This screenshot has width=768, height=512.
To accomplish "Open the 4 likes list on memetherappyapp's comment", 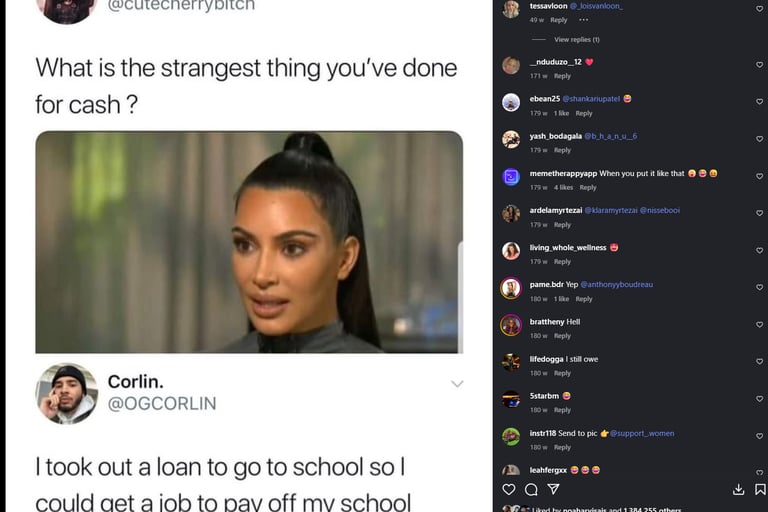I will (563, 187).
